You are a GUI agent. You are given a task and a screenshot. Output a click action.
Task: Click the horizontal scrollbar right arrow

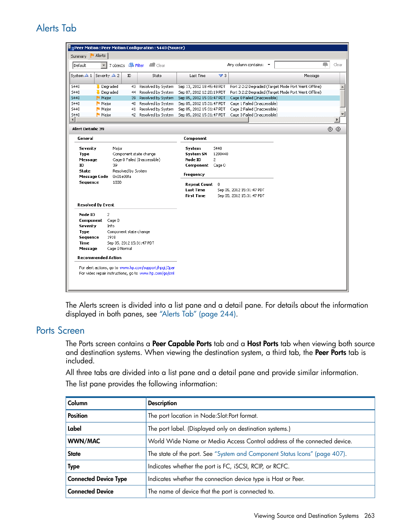(337, 120)
